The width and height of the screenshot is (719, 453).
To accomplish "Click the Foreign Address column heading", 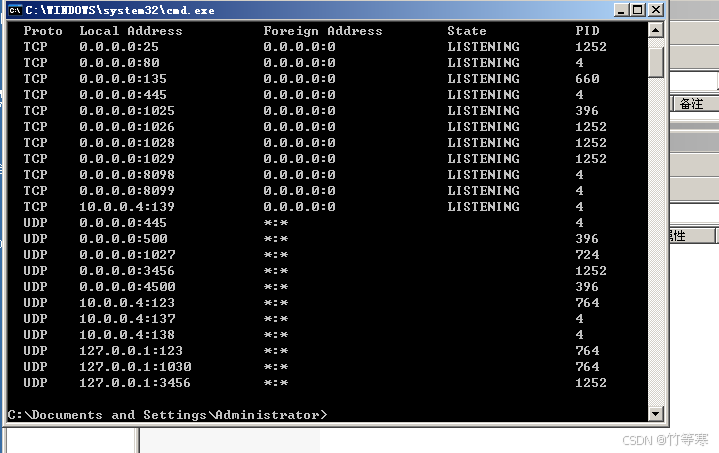I will [323, 31].
